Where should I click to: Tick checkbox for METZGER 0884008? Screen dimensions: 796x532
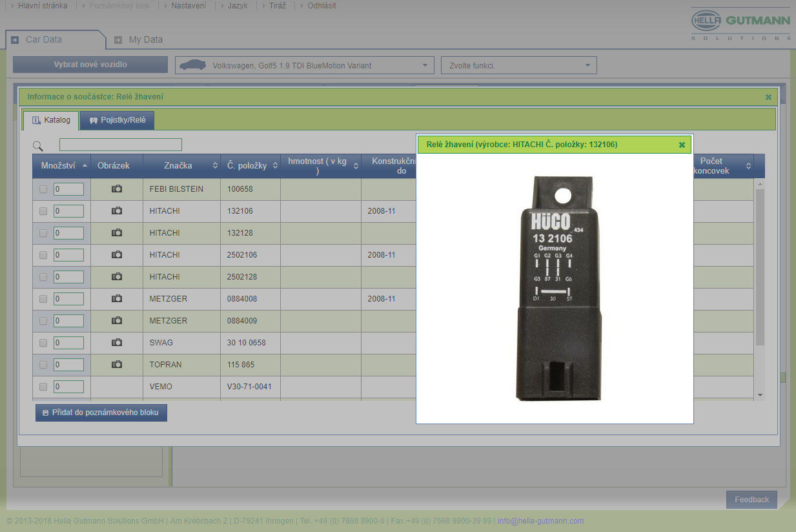click(43, 299)
